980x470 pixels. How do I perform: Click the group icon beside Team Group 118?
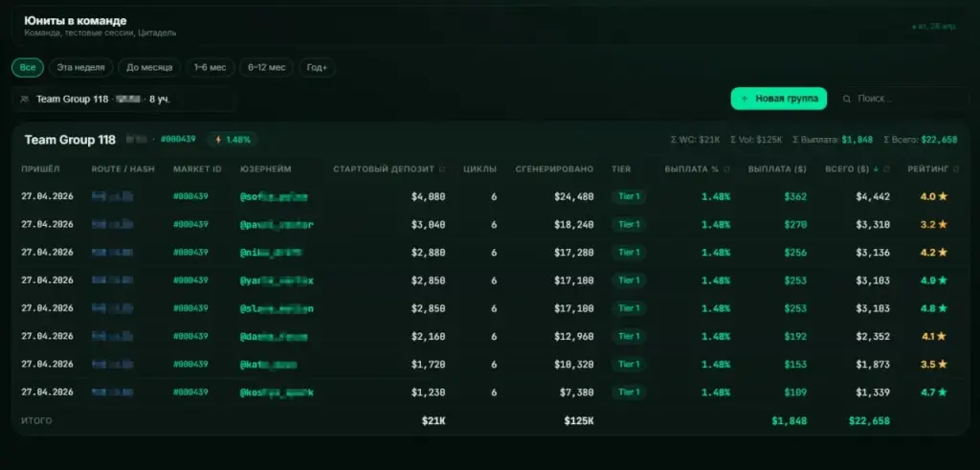tap(24, 99)
